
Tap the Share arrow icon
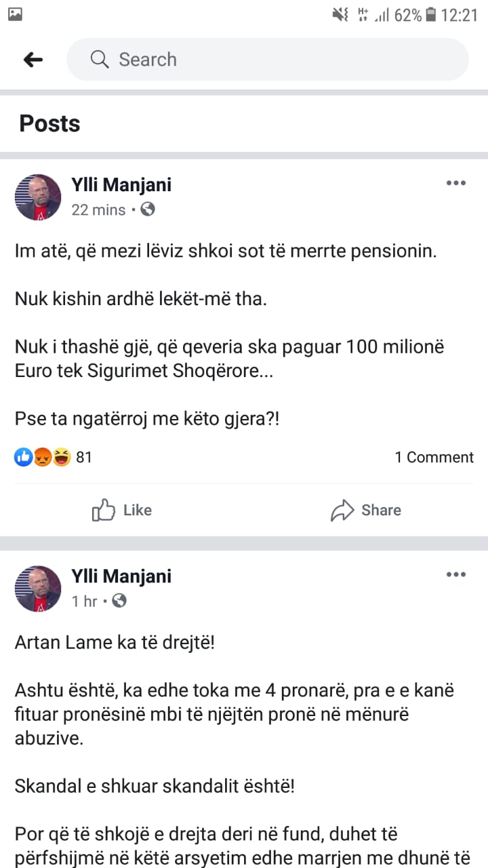(x=342, y=511)
